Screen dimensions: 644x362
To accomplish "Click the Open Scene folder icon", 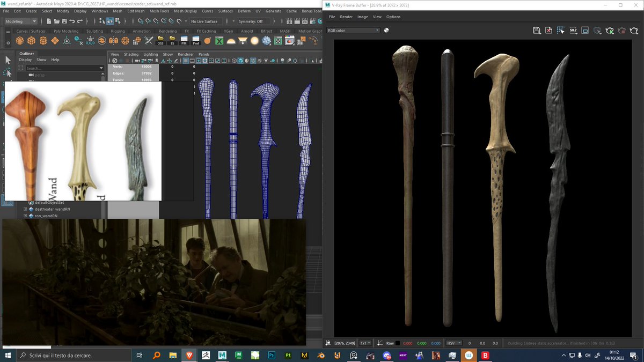I will point(56,21).
